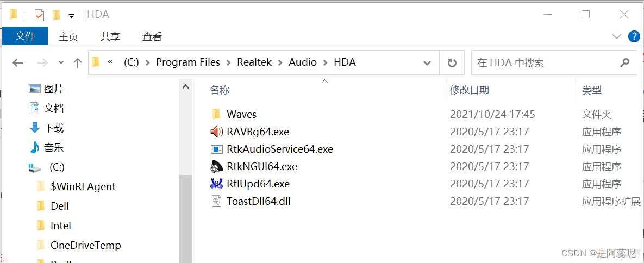Click the Properties quick access icon
Screen dimensions: 644x263
pyautogui.click(x=39, y=15)
